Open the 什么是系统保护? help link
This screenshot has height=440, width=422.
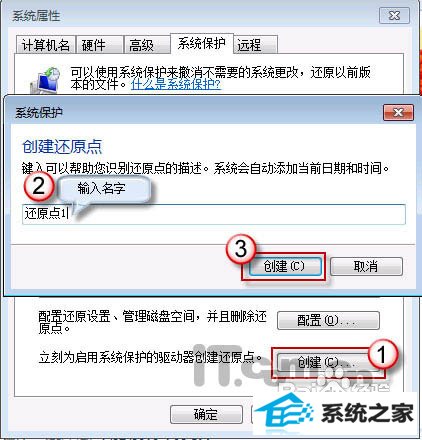(176, 84)
